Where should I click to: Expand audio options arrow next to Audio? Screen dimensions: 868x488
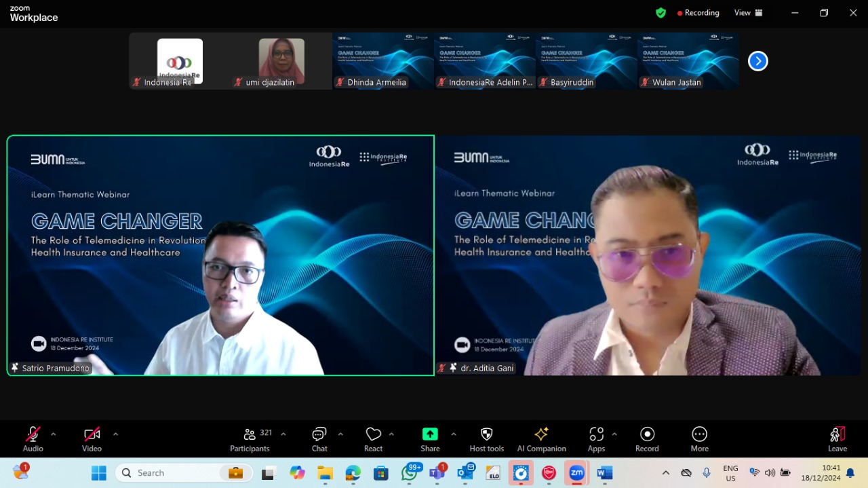[x=54, y=434]
